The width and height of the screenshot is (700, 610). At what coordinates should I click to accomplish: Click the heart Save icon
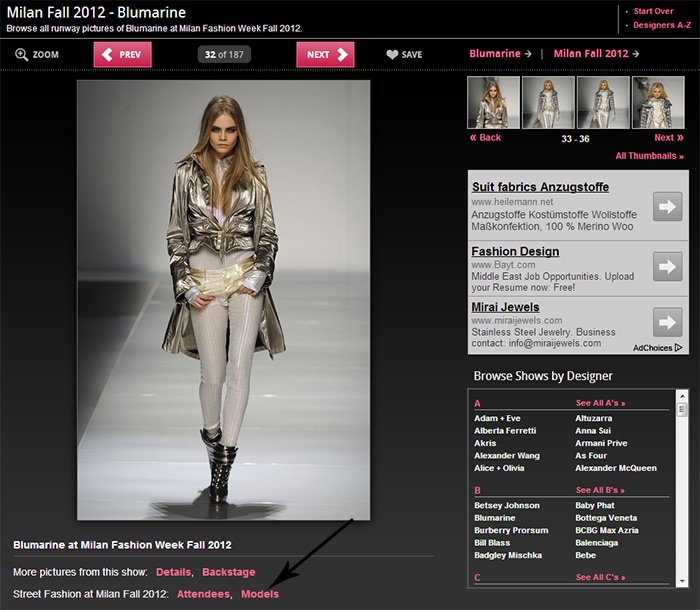click(392, 55)
